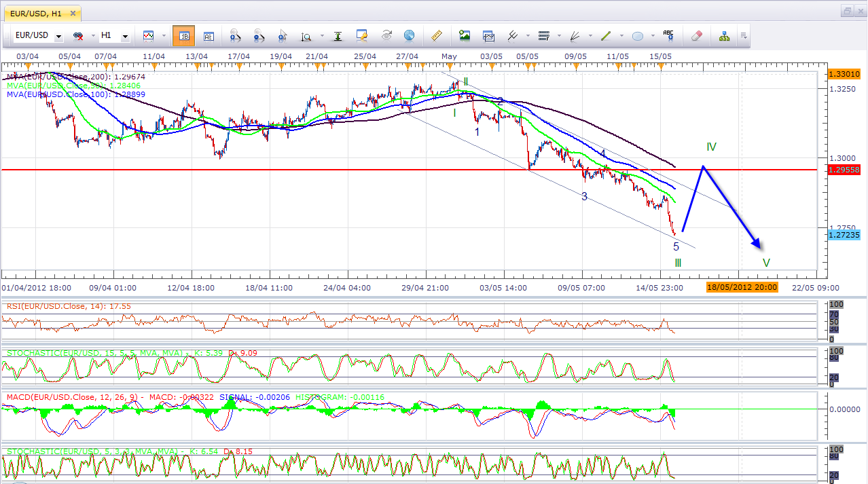Click the zoom in magnifier icon
868x484 pixels.
pyautogui.click(x=236, y=35)
